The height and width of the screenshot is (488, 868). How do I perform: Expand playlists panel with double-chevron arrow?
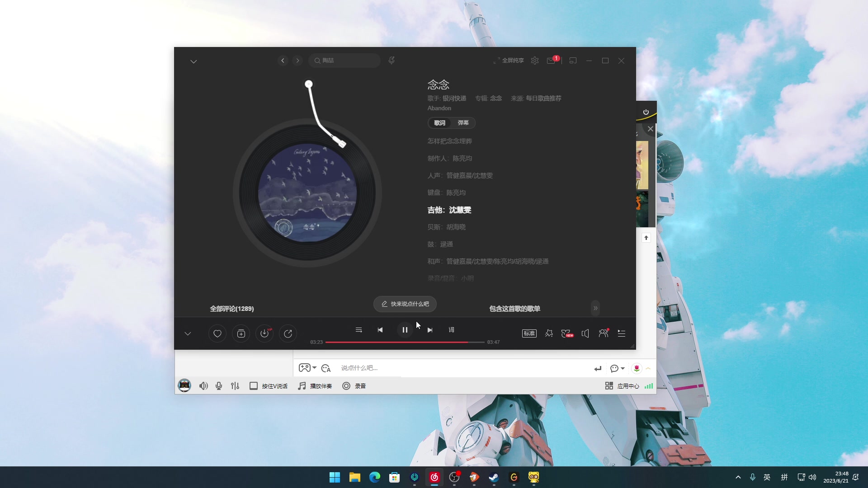point(595,308)
